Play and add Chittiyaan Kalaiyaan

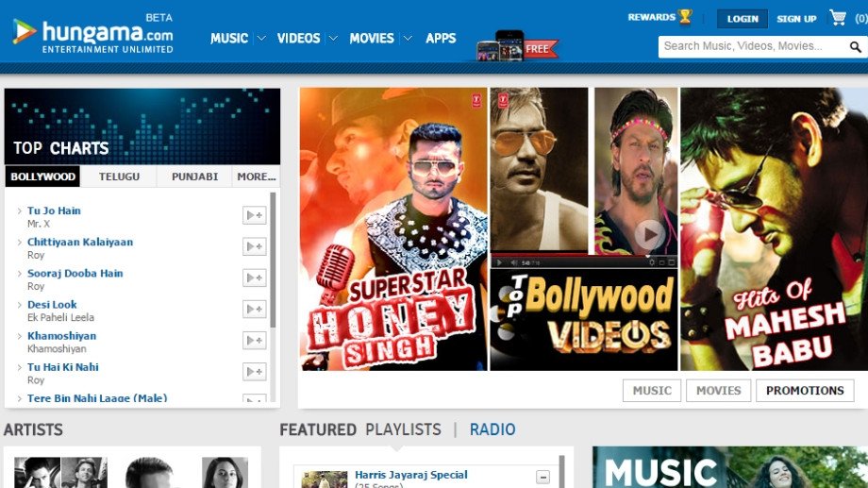pos(254,246)
